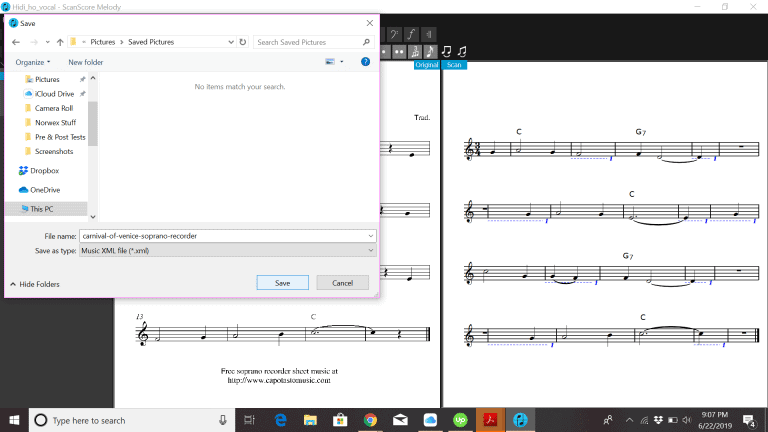Click the search magnifier icon
The width and height of the screenshot is (768, 432).
(366, 42)
